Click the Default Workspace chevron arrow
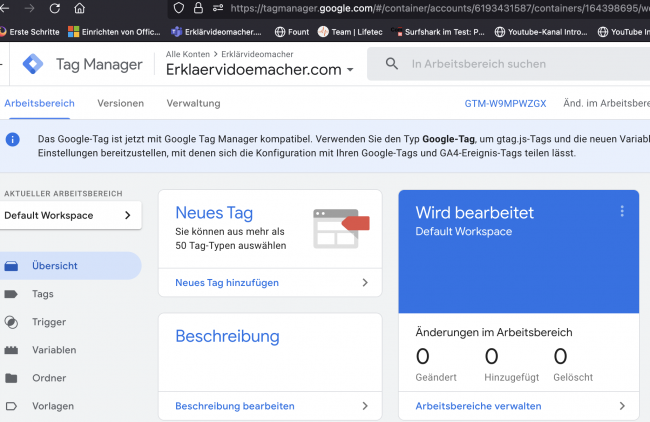The image size is (650, 422). point(128,215)
